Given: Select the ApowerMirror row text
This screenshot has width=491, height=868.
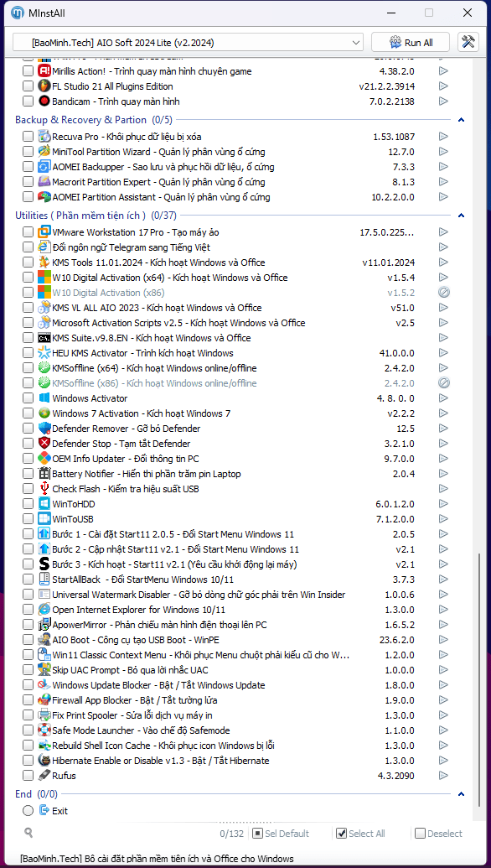Looking at the screenshot, I should 159,625.
